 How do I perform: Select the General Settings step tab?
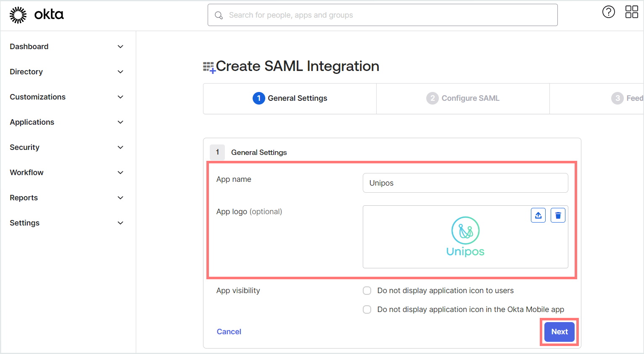pyautogui.click(x=290, y=98)
